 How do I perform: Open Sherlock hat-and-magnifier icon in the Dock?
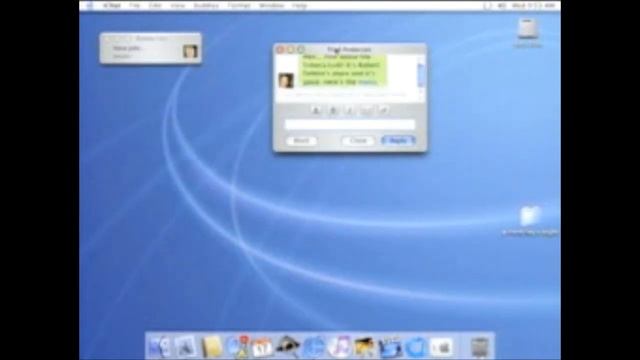[288, 346]
